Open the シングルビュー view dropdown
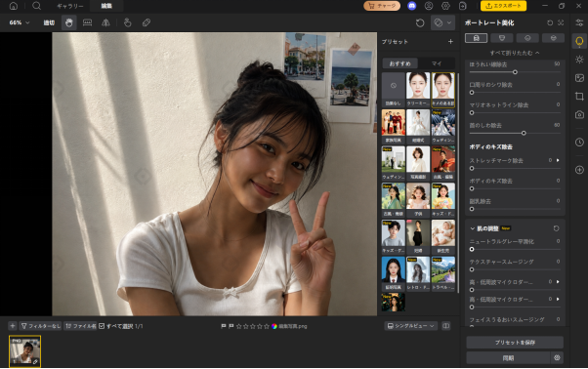Viewport: 588px width, 369px height. (x=411, y=326)
